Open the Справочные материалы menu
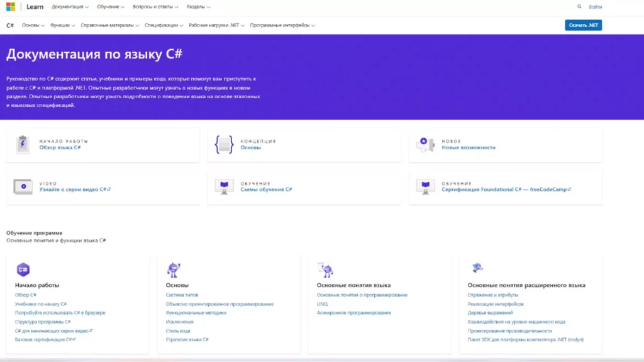644x362 pixels. (110, 26)
